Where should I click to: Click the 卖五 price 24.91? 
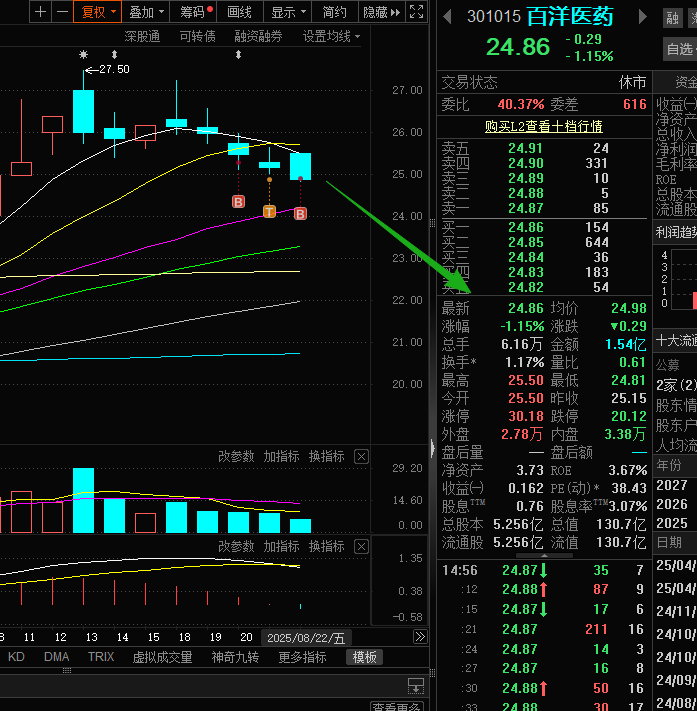point(525,148)
